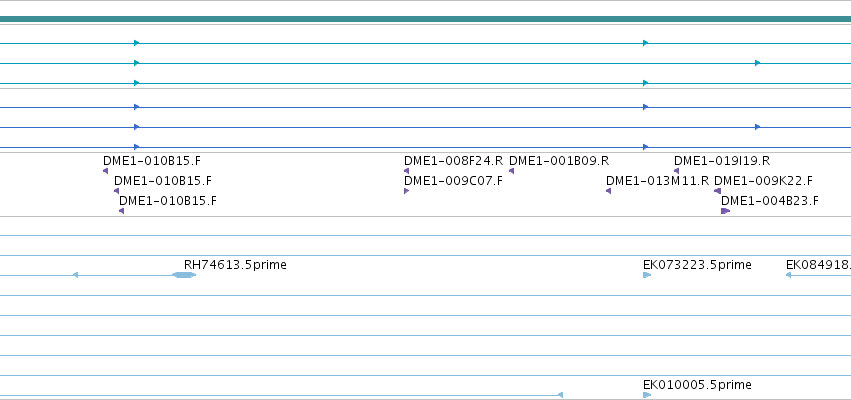Click the arrow glyph beneath DME1-009K22.F
The height and width of the screenshot is (400, 851).
tap(717, 191)
